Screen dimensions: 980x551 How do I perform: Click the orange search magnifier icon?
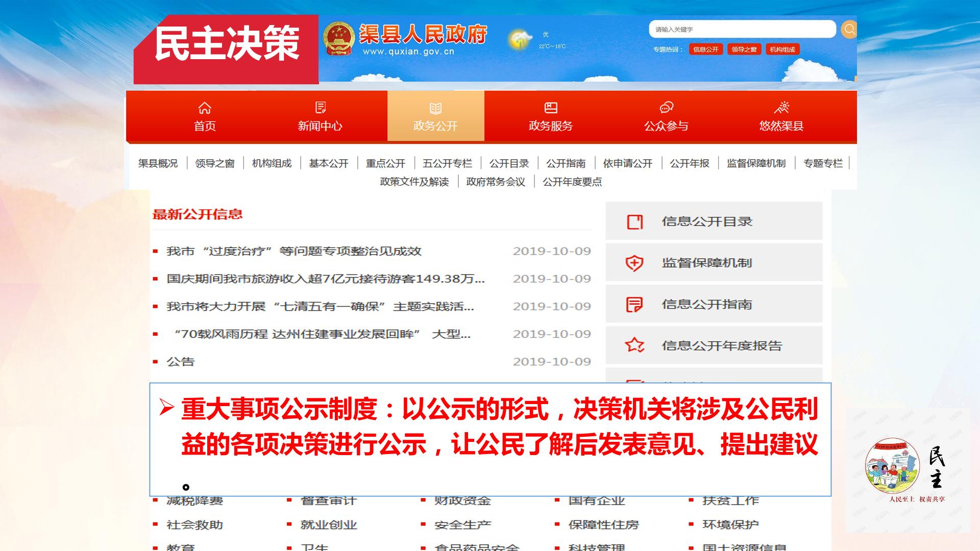click(x=848, y=29)
